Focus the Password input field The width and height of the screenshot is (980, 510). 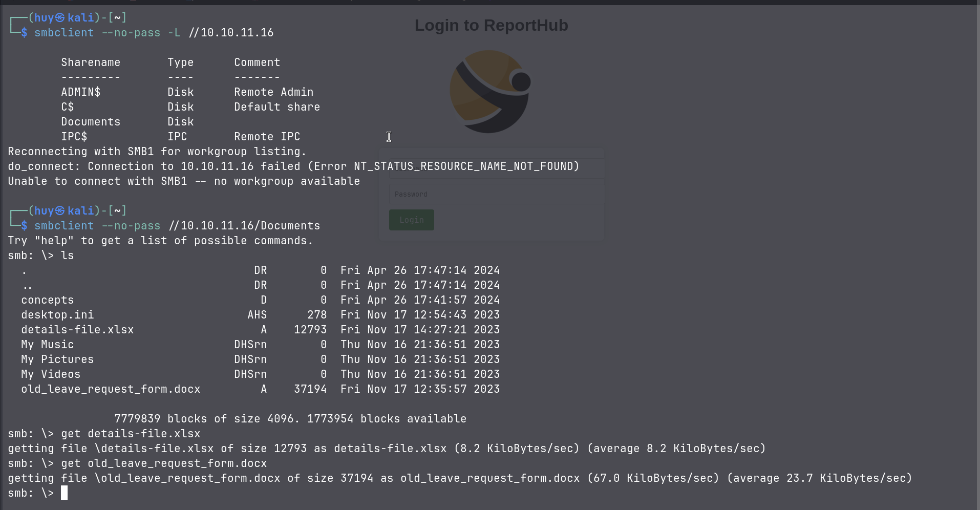click(x=496, y=195)
